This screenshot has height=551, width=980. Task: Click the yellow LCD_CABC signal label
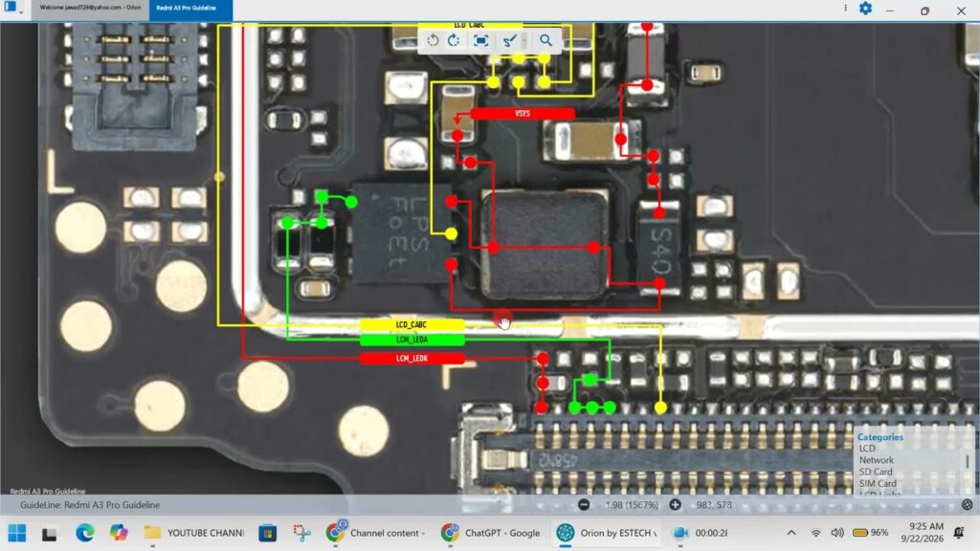click(x=412, y=325)
